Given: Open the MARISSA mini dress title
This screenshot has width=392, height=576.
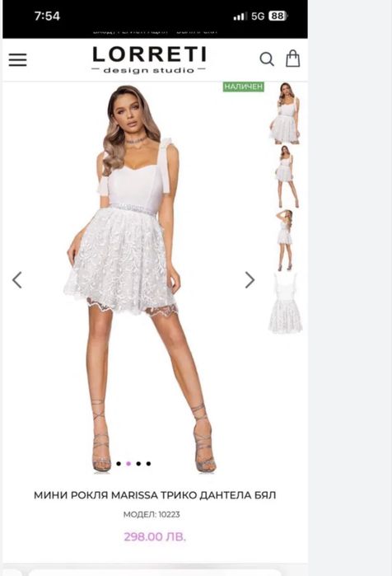Looking at the screenshot, I should coord(155,495).
